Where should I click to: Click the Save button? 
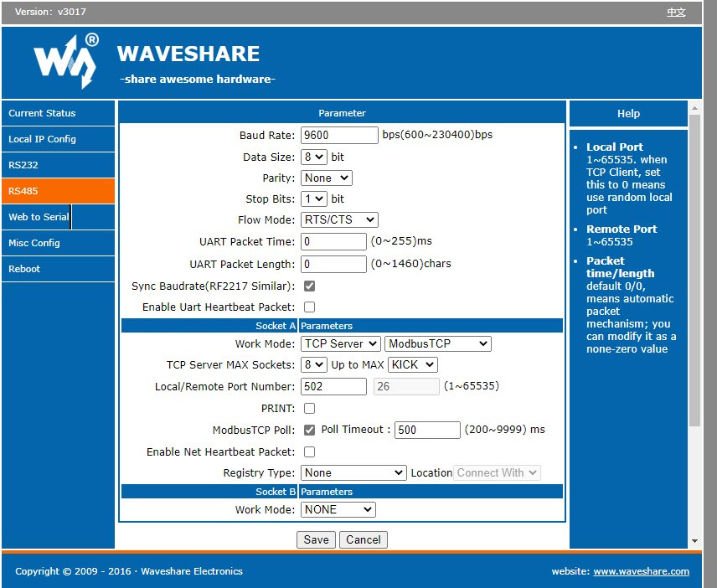[316, 540]
